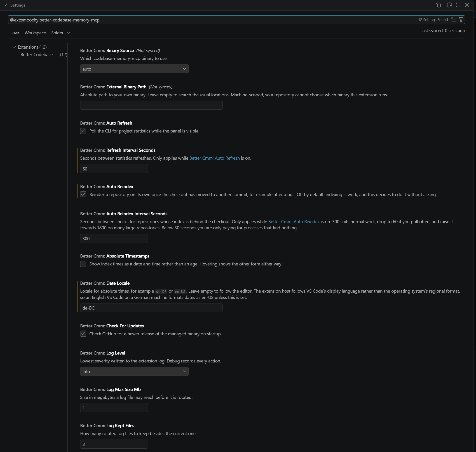This screenshot has height=452, width=476.
Task: Click the move editor to new window icon
Action: [449, 5]
